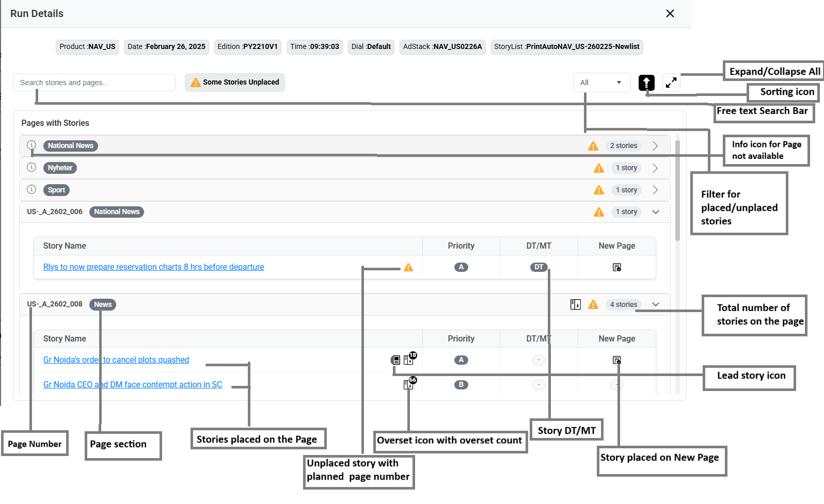Click info icon beside National News page
The image size is (824, 504).
[x=31, y=145]
